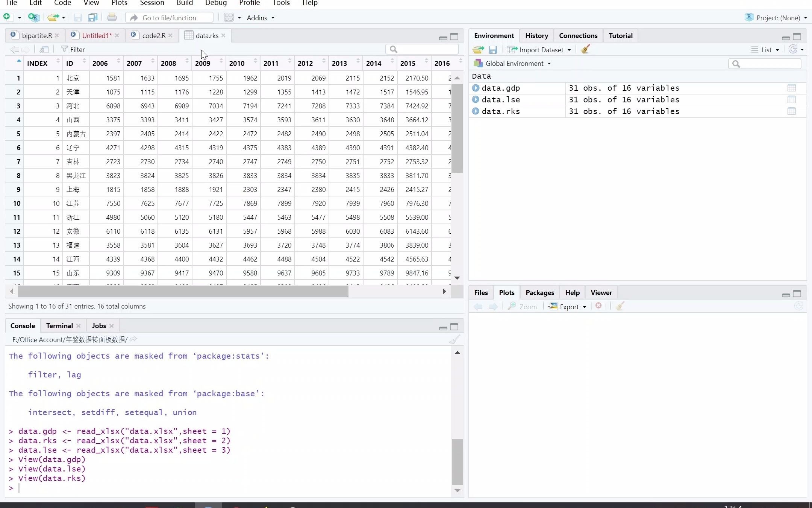The image size is (812, 508).
Task: Switch to the History tab
Action: tap(536, 36)
